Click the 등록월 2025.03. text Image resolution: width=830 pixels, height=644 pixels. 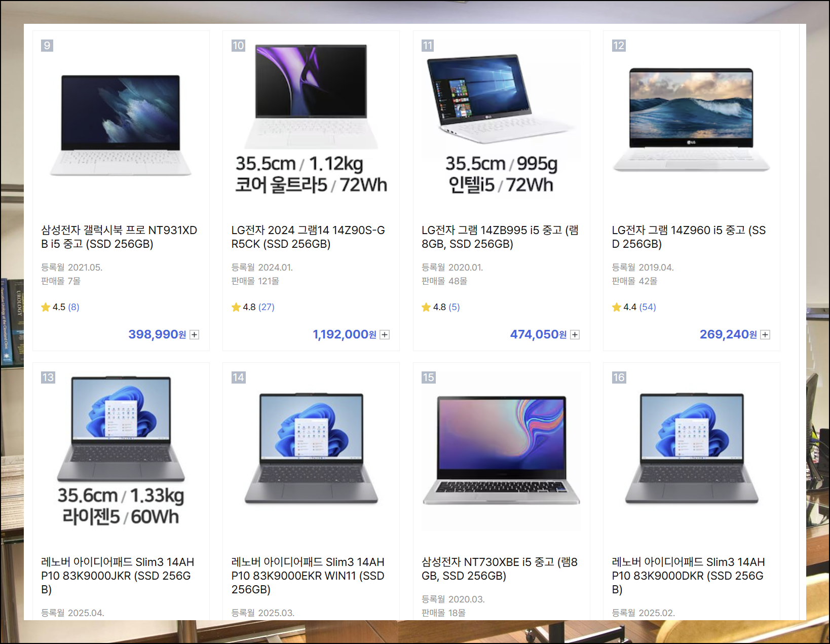click(x=263, y=613)
